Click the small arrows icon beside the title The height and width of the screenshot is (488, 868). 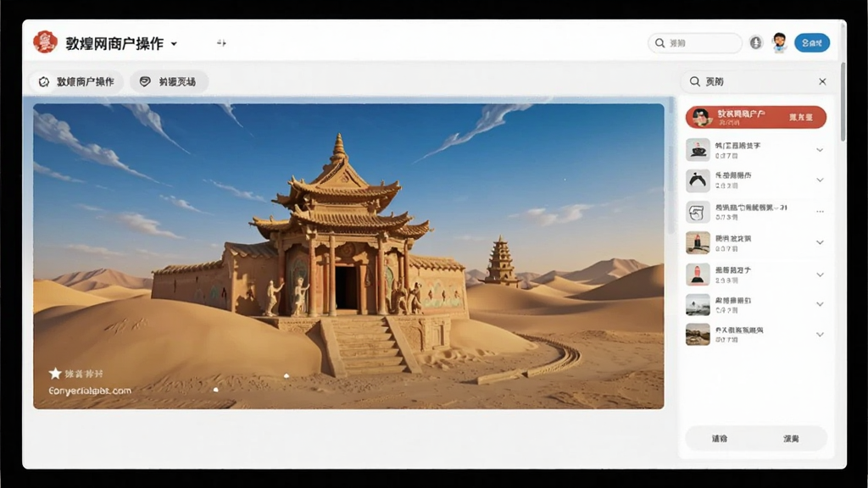pyautogui.click(x=221, y=42)
